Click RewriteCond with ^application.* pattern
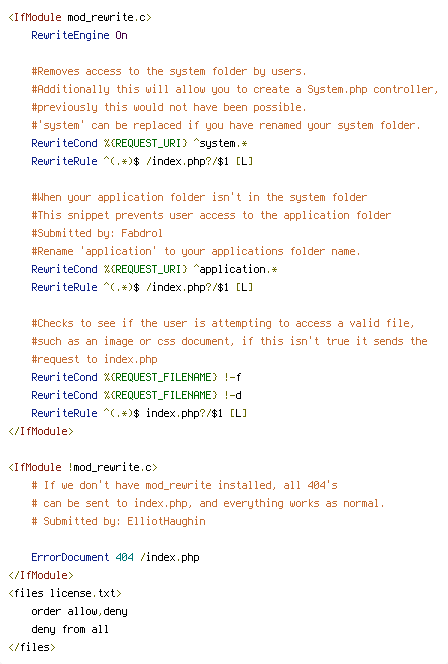448x664 pixels. point(154,269)
